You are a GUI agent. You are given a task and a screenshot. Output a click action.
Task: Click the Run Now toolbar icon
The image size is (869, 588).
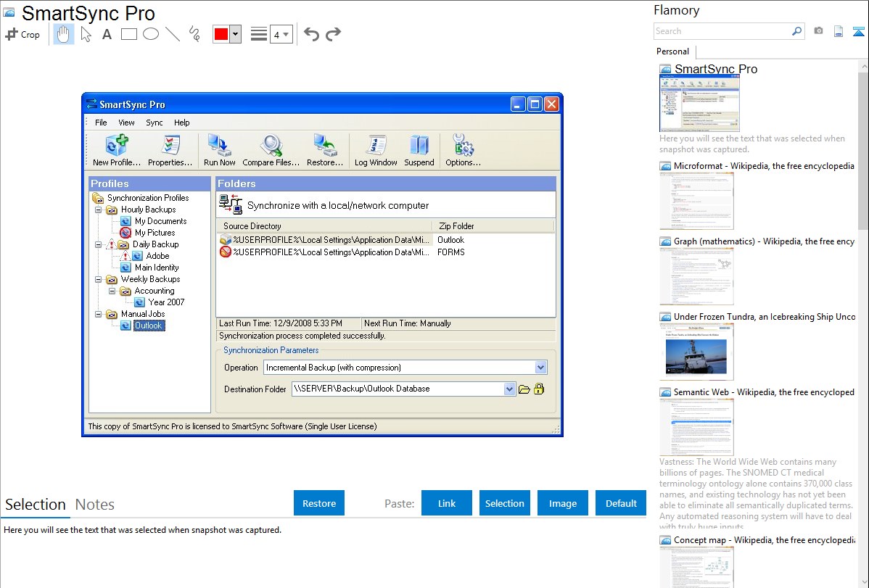(x=220, y=150)
